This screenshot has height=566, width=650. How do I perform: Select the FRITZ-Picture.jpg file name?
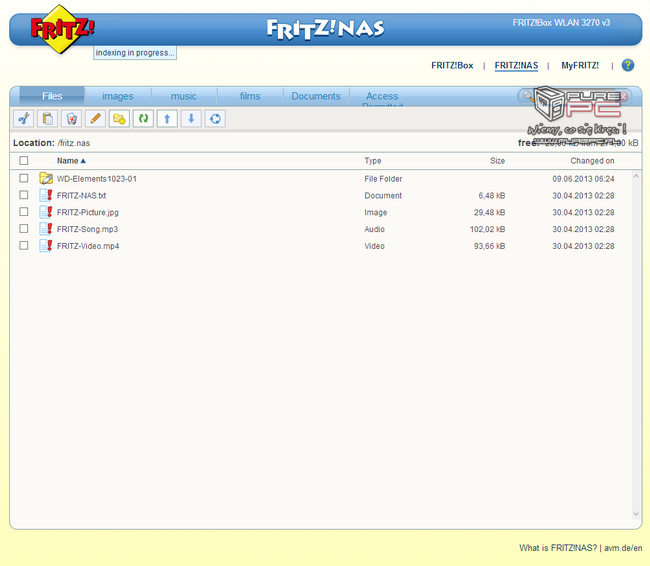pos(87,212)
